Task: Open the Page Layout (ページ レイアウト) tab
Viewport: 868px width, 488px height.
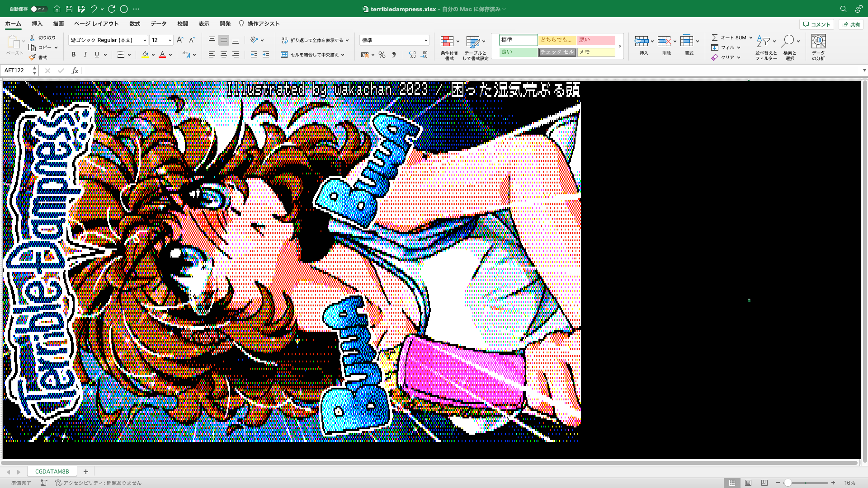Action: point(96,24)
